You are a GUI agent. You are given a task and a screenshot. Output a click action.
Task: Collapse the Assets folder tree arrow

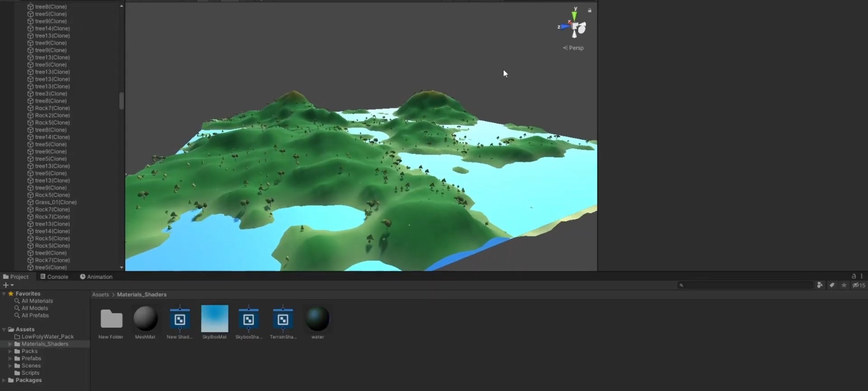click(4, 329)
